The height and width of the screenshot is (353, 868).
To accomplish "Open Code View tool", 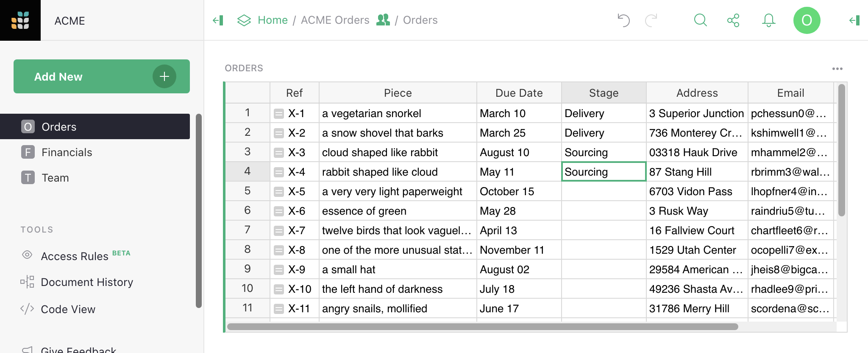I will [x=68, y=309].
